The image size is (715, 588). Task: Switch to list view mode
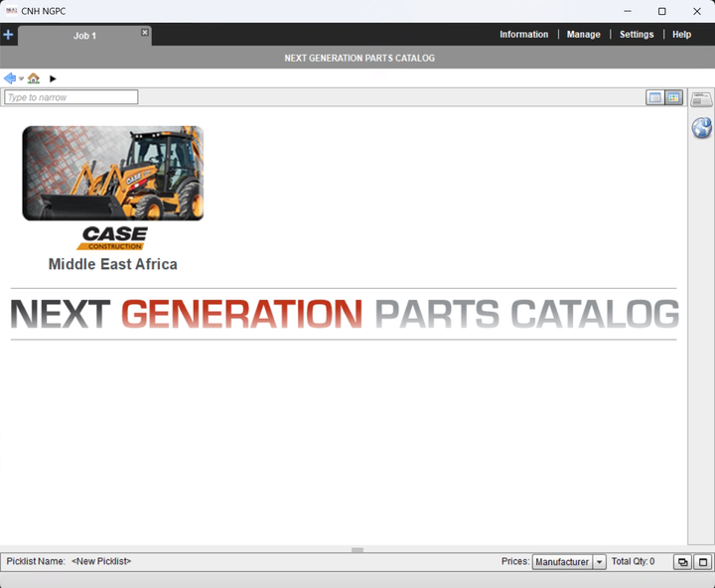coord(654,97)
